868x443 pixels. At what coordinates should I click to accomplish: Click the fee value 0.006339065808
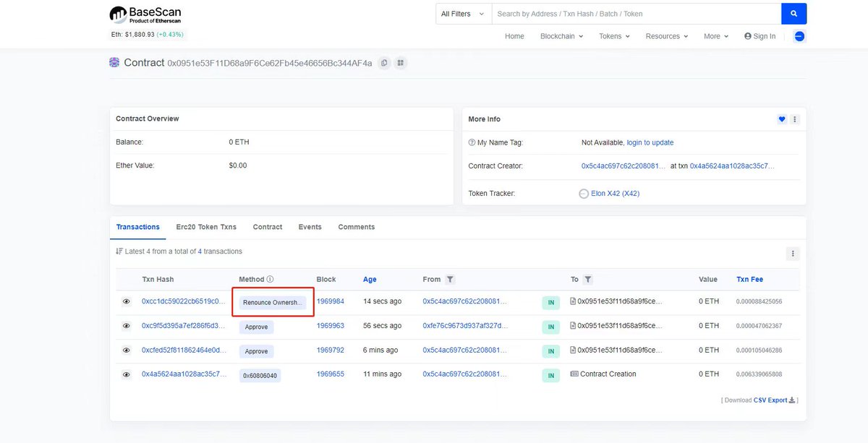click(759, 374)
